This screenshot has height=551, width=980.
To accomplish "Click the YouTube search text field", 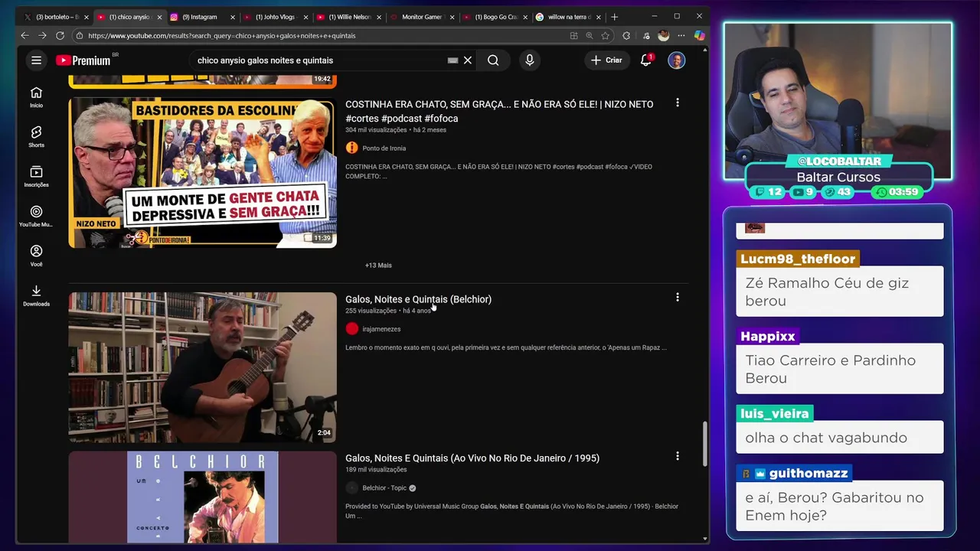I will (320, 60).
